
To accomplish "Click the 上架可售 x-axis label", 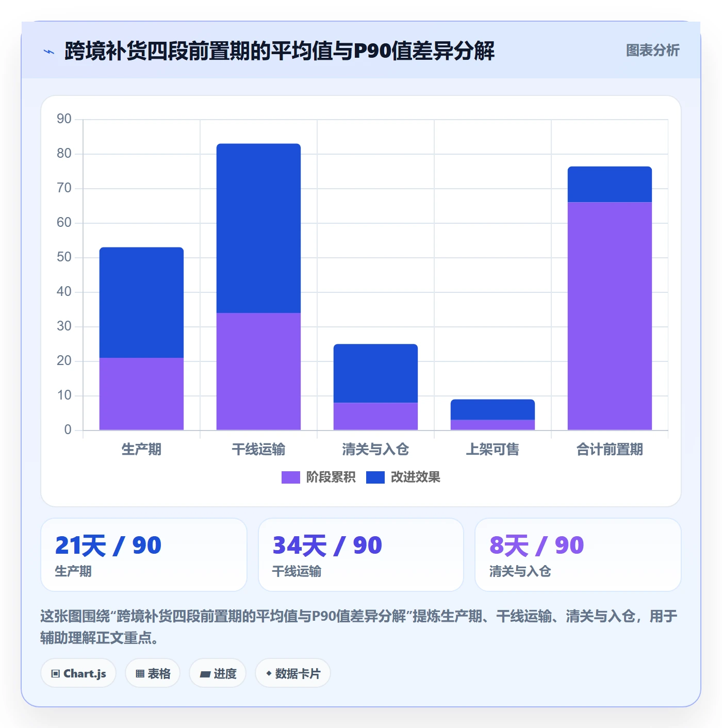I will (493, 450).
